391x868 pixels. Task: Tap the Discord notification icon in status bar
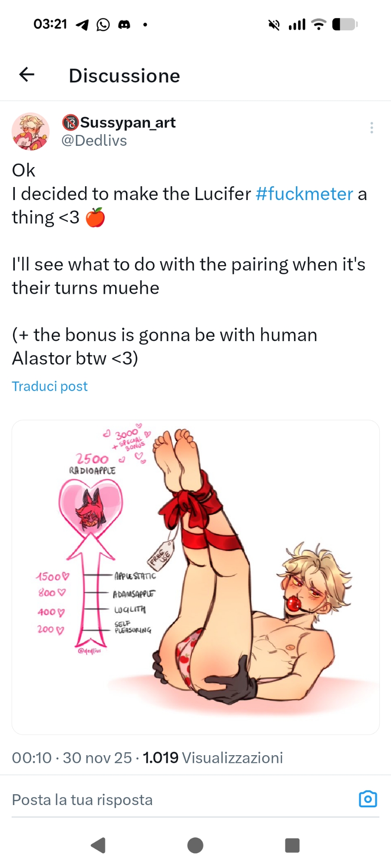tap(124, 25)
